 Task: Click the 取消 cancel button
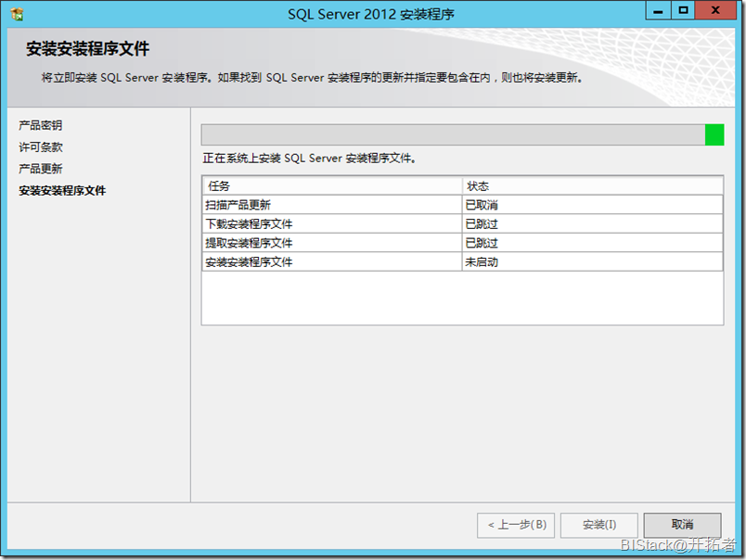(683, 525)
